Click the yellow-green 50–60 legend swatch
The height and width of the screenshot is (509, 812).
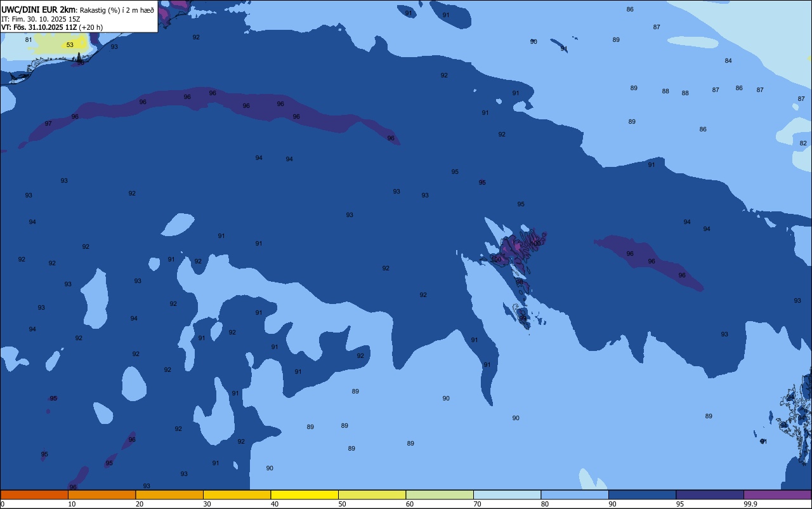point(372,494)
